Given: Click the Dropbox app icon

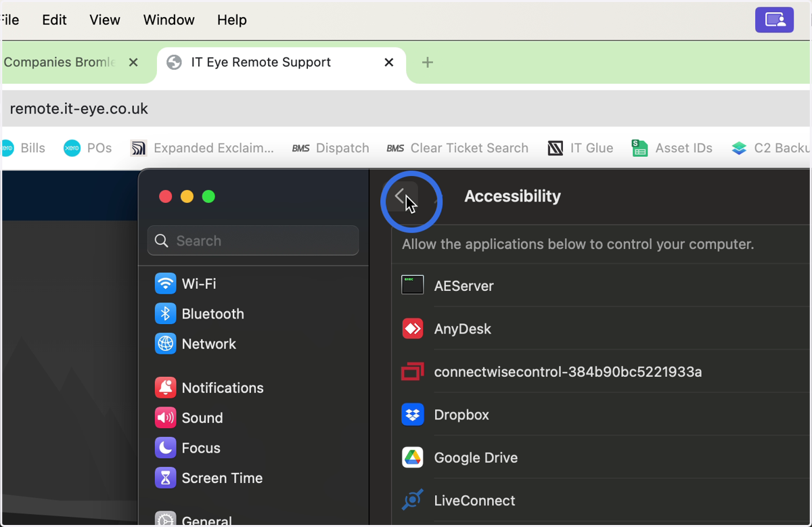Looking at the screenshot, I should tap(413, 415).
